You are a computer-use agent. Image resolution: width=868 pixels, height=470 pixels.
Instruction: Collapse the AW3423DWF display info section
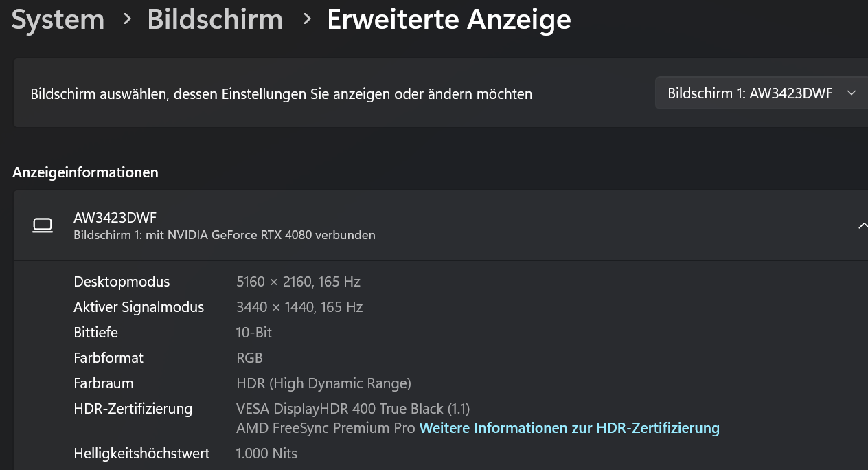pyautogui.click(x=863, y=225)
